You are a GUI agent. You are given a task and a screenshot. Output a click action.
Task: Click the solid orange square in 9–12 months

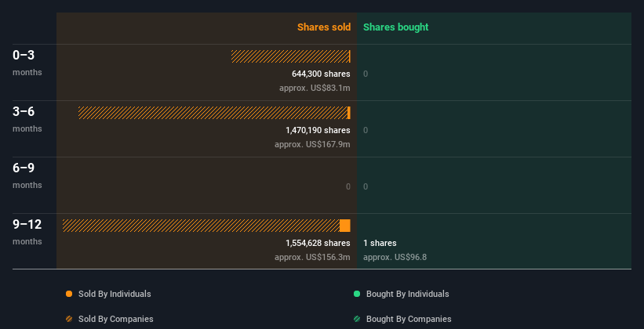[345, 226]
